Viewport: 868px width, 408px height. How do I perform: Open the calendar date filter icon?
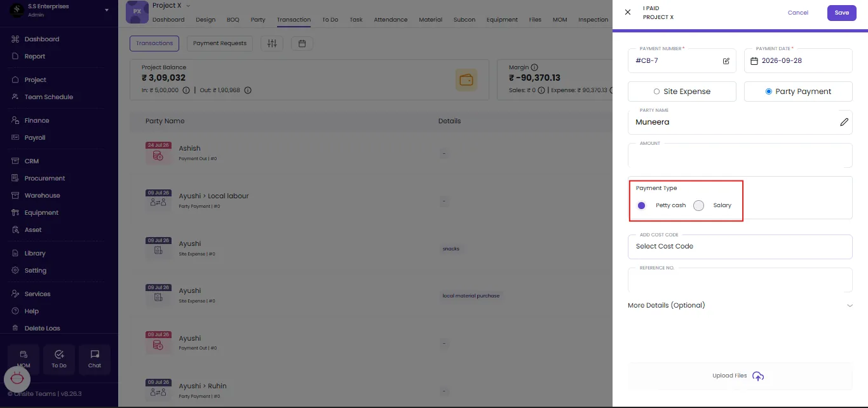click(302, 43)
